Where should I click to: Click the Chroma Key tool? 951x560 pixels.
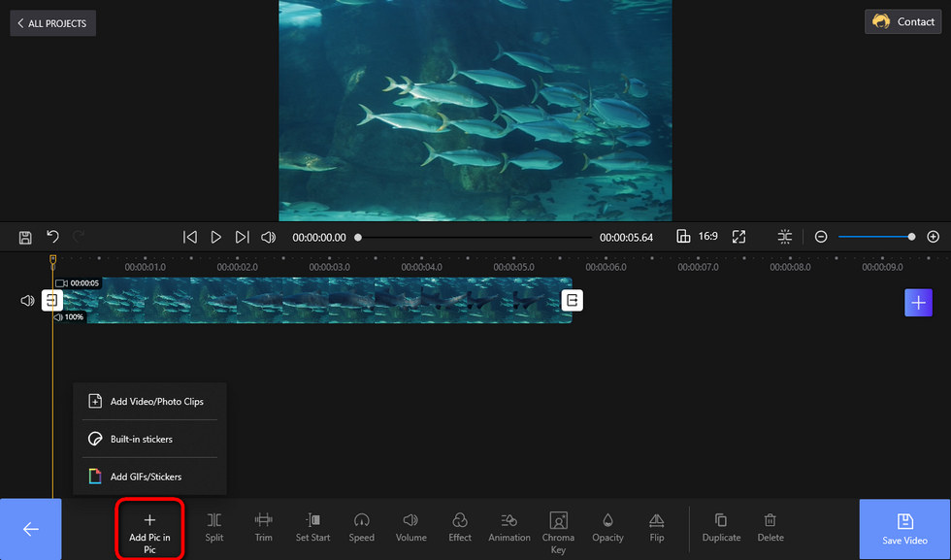point(558,532)
